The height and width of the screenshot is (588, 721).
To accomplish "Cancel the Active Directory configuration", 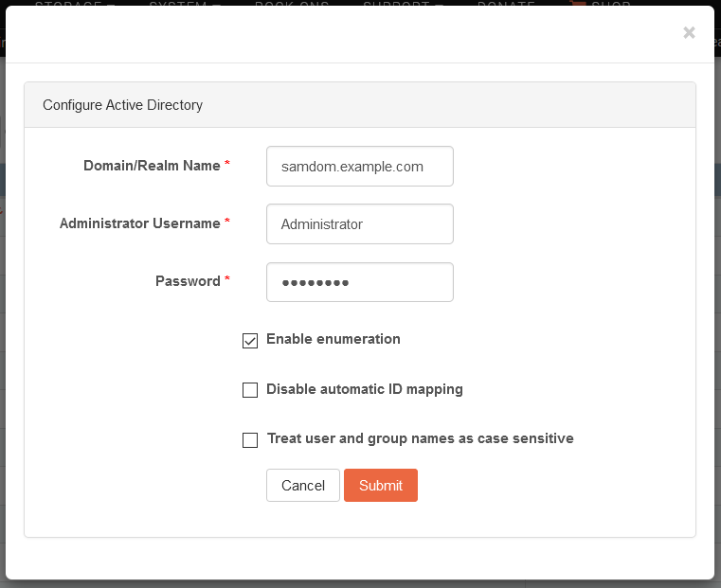I will 303,485.
